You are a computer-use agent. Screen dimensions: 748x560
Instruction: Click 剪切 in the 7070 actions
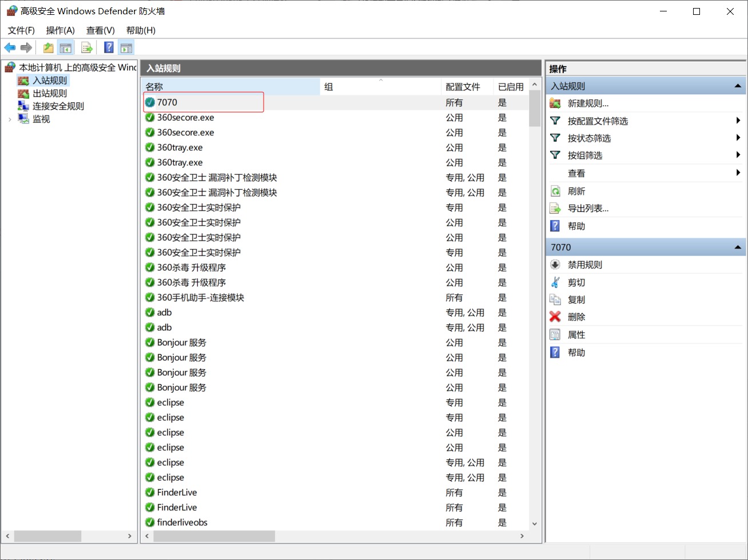pyautogui.click(x=576, y=283)
